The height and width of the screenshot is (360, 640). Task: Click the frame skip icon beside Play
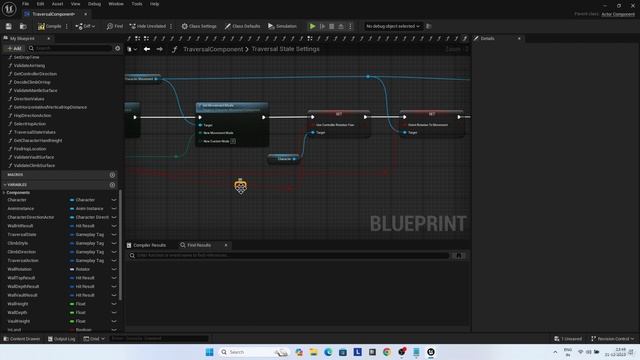point(322,26)
